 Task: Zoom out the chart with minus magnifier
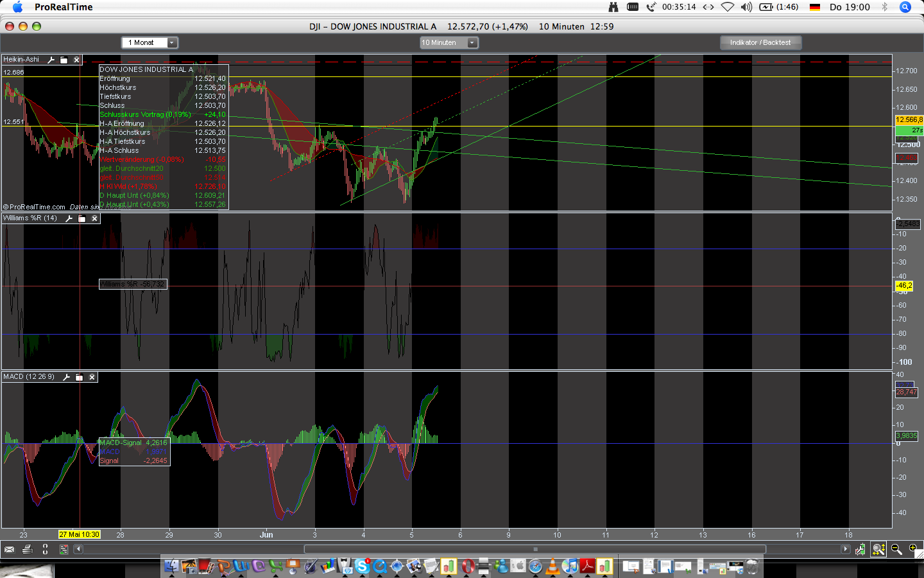click(x=896, y=549)
